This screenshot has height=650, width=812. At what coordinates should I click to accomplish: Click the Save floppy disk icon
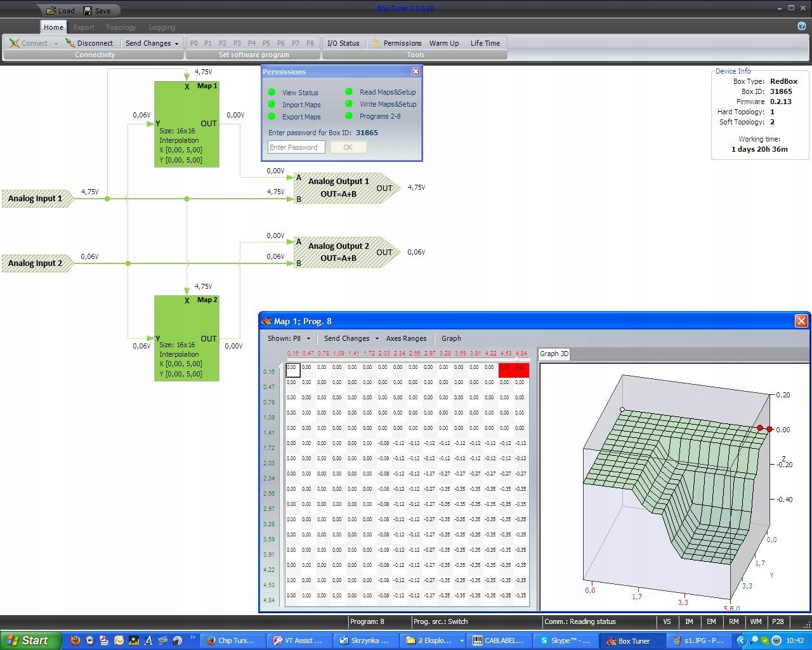[x=88, y=10]
